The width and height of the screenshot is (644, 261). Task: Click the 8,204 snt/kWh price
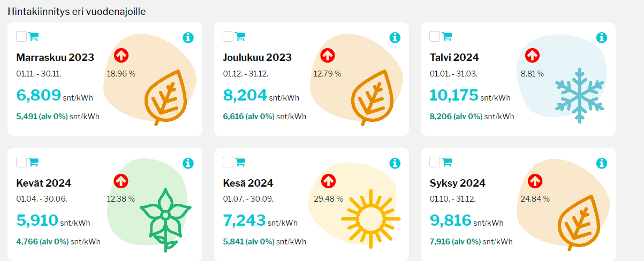pos(245,95)
